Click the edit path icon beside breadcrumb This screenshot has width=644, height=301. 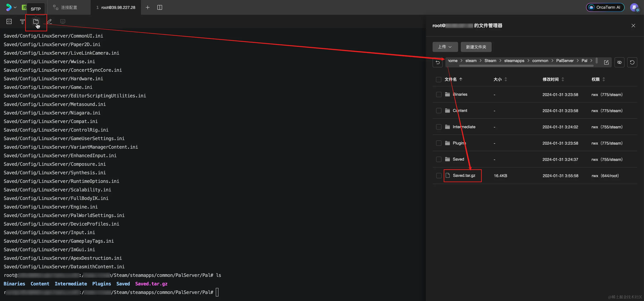[606, 62]
